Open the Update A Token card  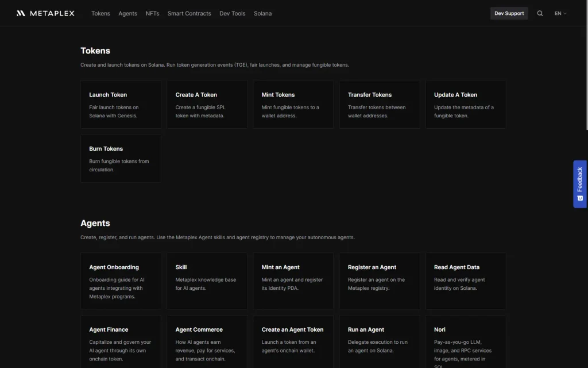[466, 105]
